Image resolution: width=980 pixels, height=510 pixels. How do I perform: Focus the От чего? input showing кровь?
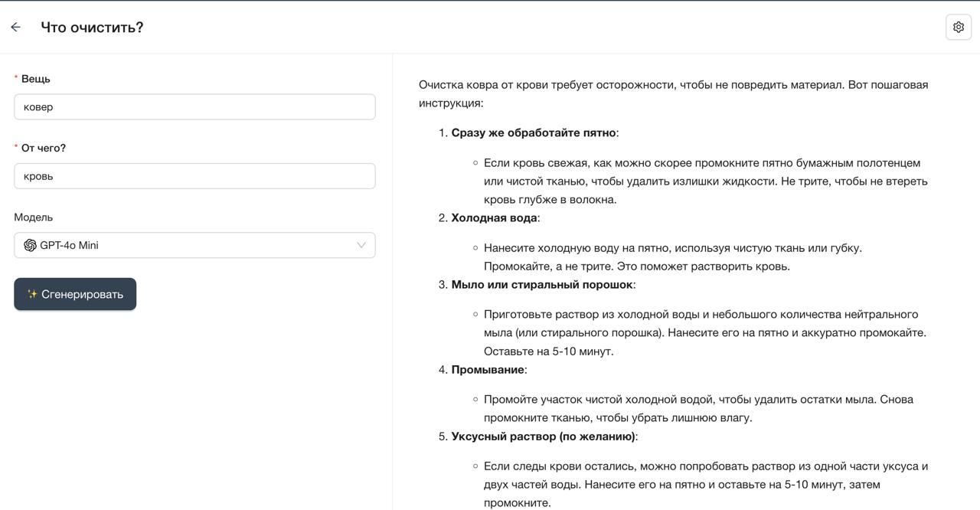tap(194, 175)
